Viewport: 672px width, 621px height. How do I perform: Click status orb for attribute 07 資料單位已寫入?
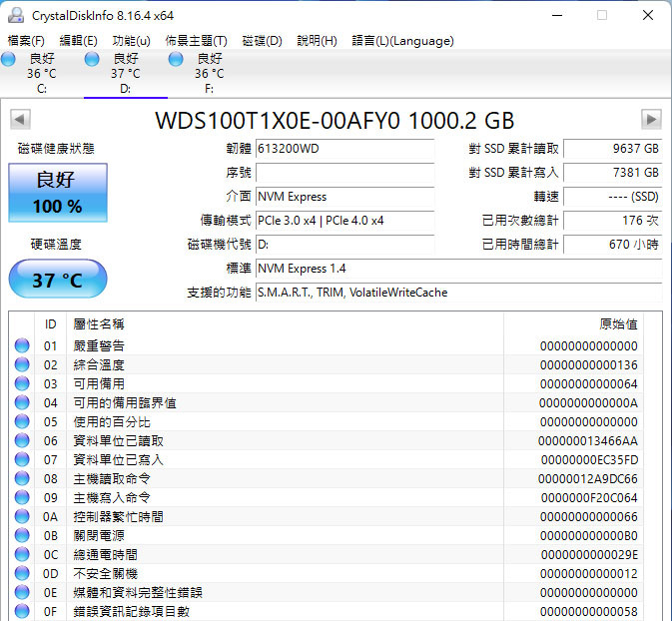click(x=22, y=459)
